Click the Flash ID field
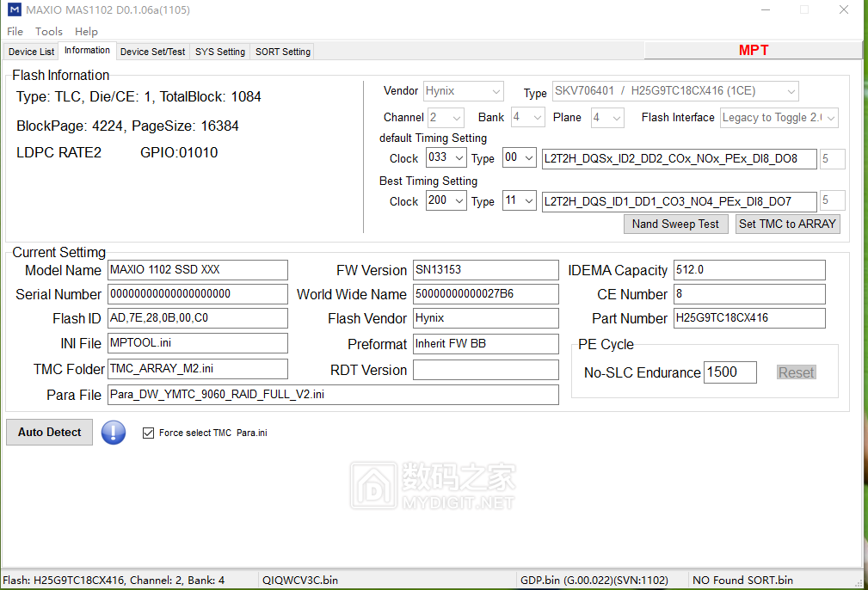This screenshot has height=590, width=868. coord(198,318)
